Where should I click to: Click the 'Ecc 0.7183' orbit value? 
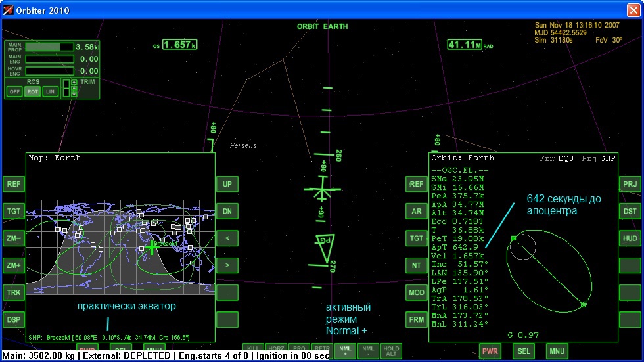[x=457, y=221]
